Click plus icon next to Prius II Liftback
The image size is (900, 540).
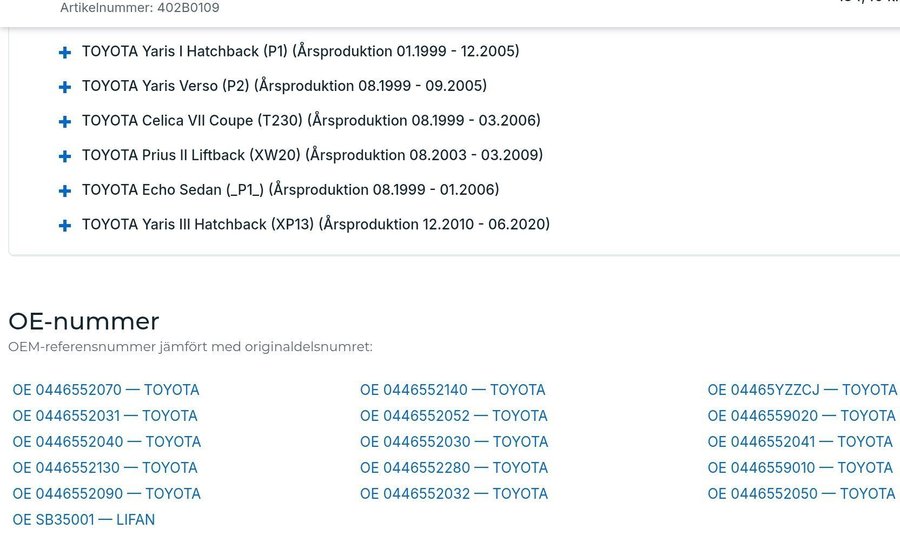[65, 156]
